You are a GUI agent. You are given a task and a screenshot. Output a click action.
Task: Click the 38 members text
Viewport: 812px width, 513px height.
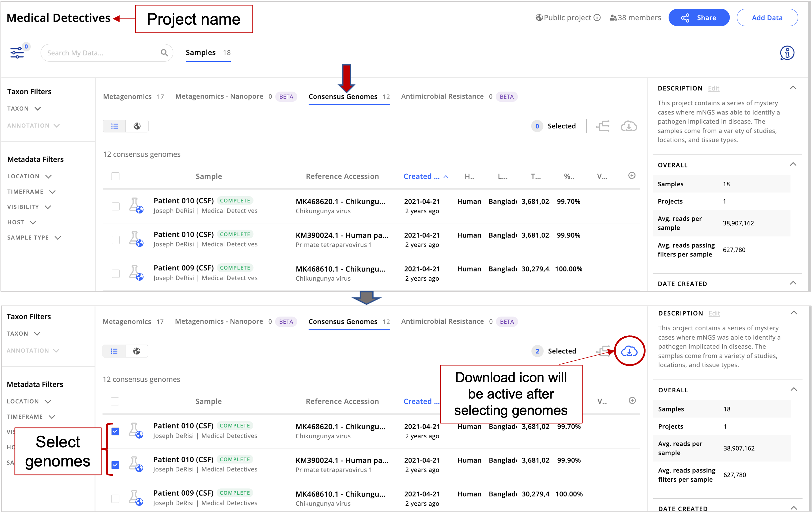tap(639, 17)
